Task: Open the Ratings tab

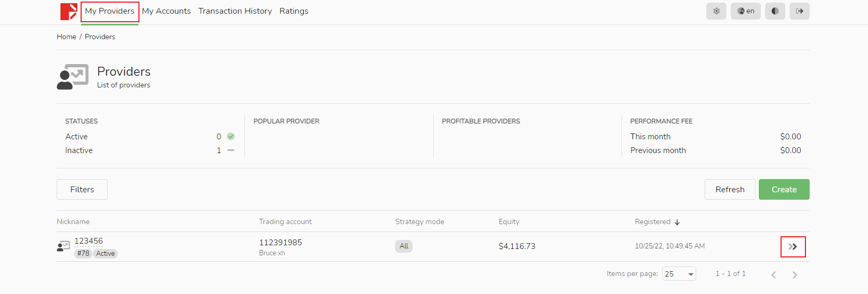Action: 294,11
